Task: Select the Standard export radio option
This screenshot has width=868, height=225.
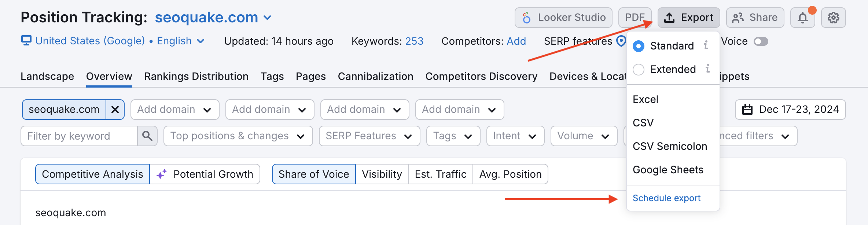Action: click(x=639, y=46)
